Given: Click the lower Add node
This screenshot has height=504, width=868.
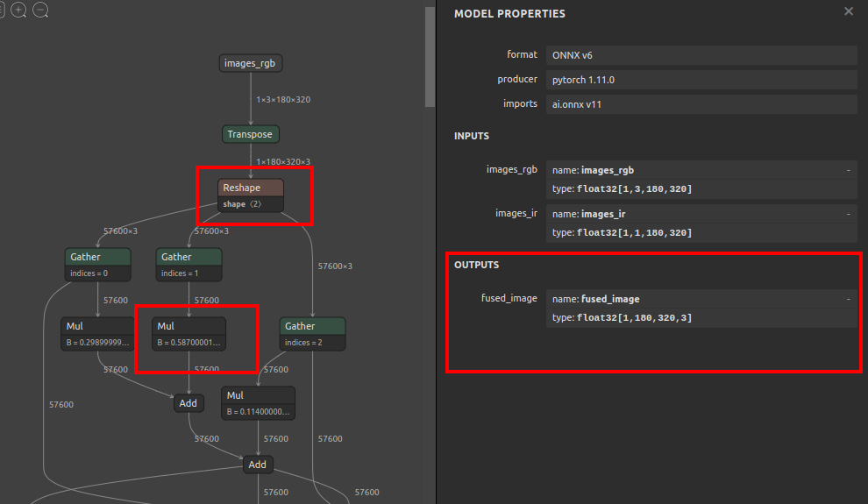Looking at the screenshot, I should (x=258, y=465).
